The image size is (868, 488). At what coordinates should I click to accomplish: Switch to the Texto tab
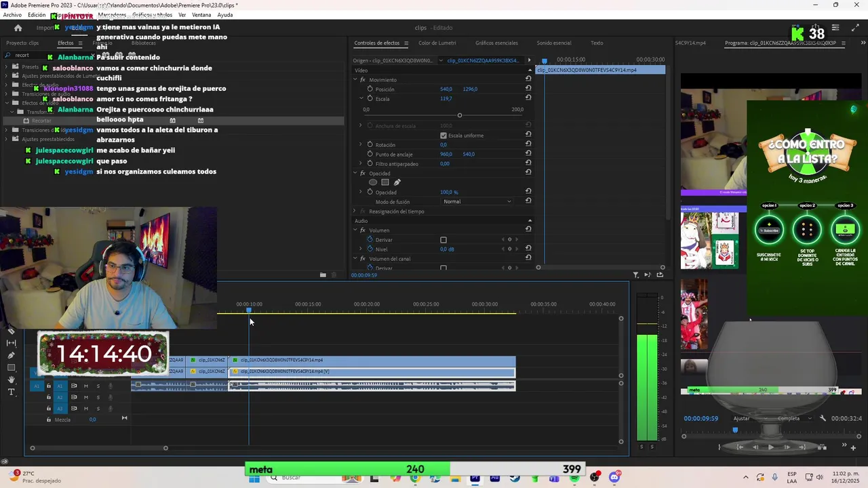click(x=597, y=43)
